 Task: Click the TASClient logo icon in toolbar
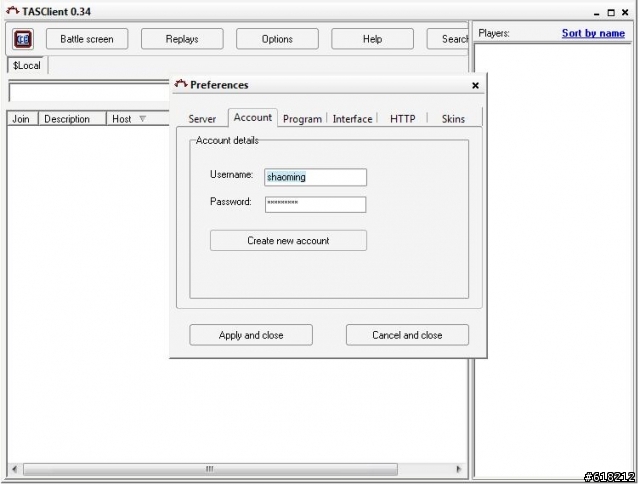(23, 39)
